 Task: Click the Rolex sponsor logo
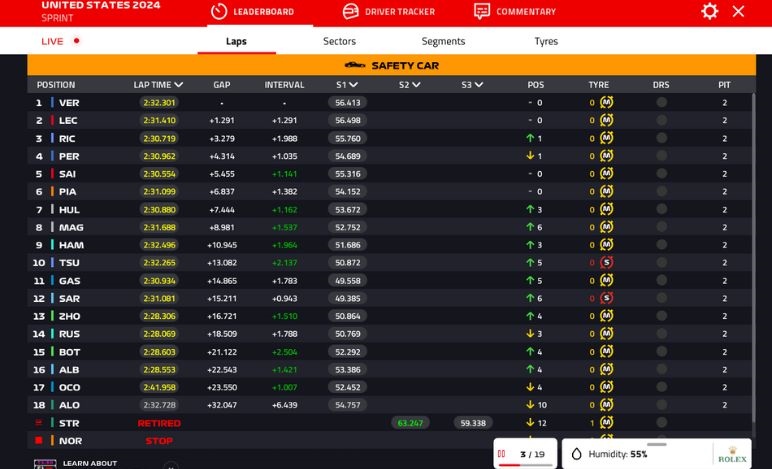click(732, 454)
